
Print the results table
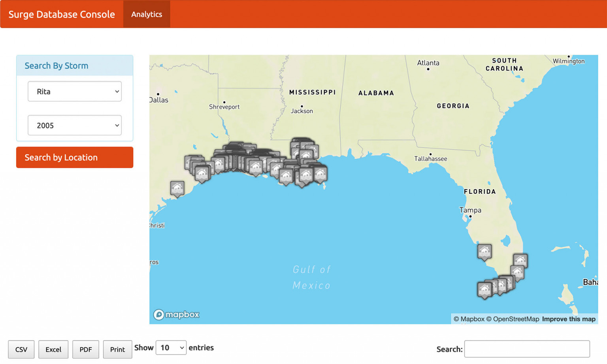(x=117, y=349)
